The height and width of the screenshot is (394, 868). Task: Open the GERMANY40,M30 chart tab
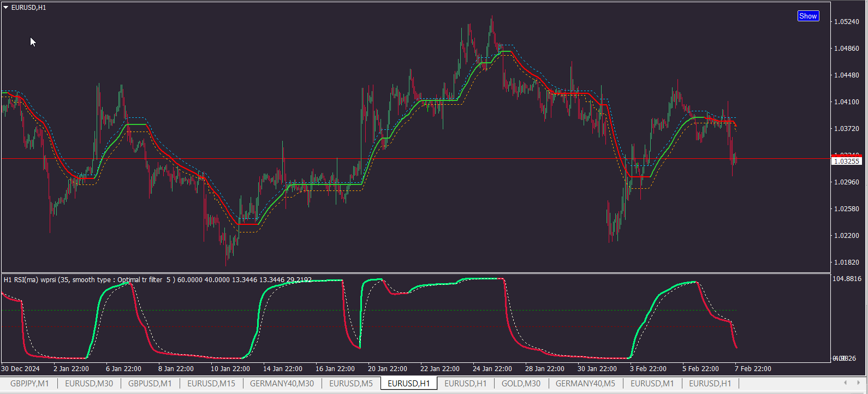tap(282, 384)
